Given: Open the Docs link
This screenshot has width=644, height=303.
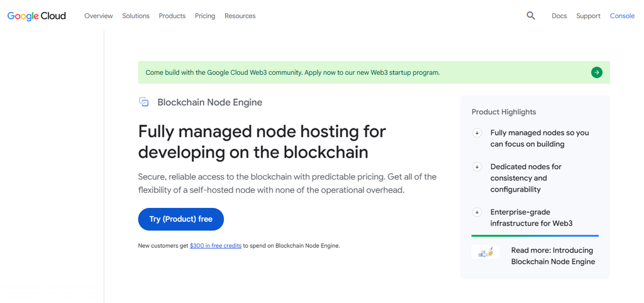Looking at the screenshot, I should (x=559, y=16).
